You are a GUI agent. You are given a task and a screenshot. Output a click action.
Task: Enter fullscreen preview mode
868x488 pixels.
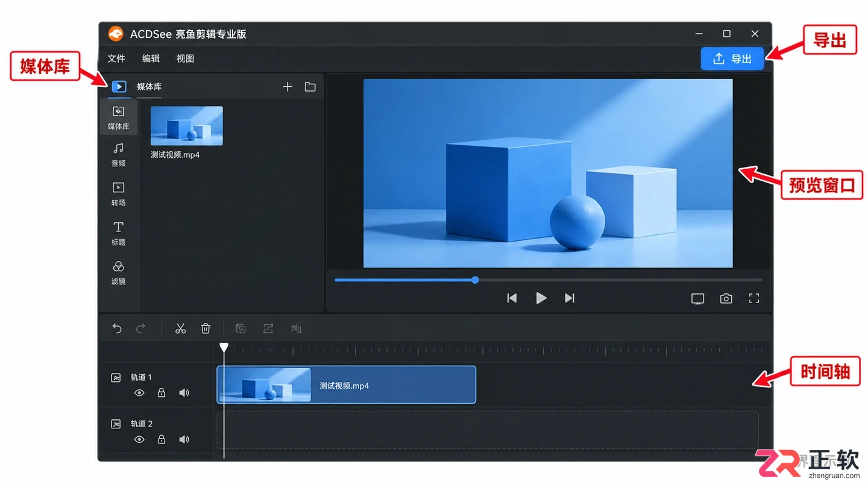(754, 298)
